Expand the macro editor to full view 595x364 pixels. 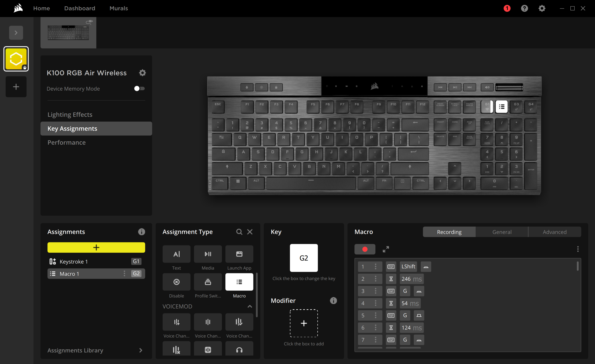pos(386,249)
